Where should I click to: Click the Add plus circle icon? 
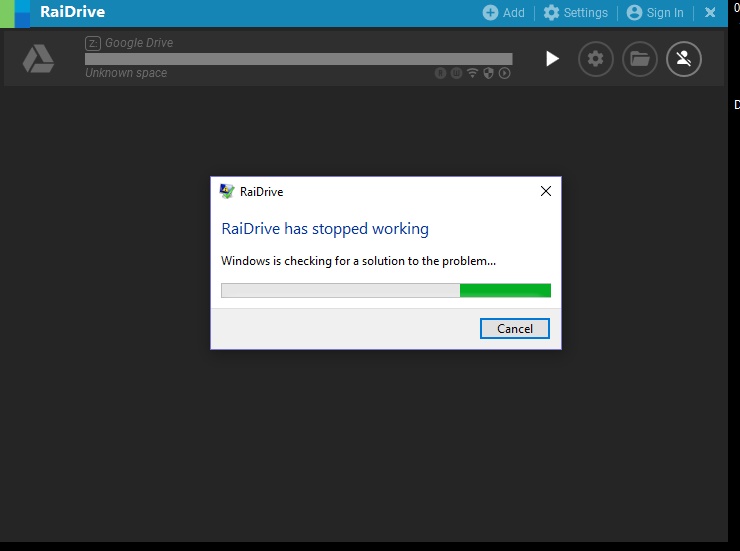click(x=490, y=13)
